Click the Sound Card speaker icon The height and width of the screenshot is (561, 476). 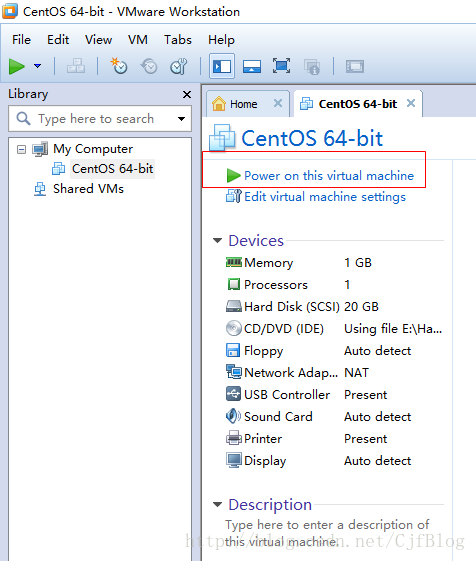pyautogui.click(x=233, y=416)
